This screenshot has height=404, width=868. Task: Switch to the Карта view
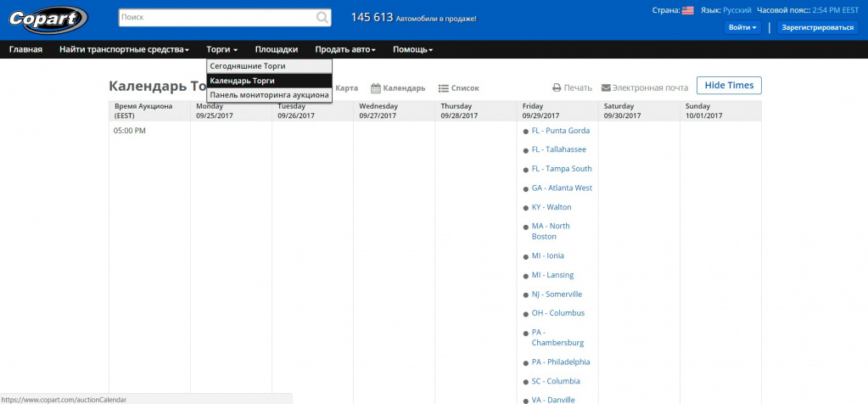[x=346, y=88]
